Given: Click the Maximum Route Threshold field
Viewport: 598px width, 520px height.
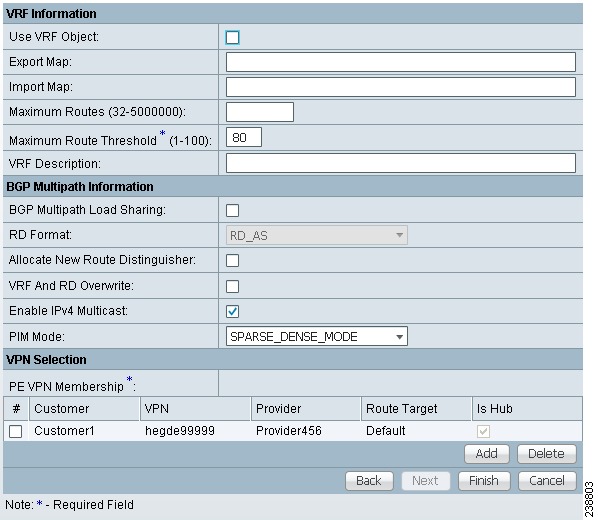Looking at the screenshot, I should pos(244,137).
